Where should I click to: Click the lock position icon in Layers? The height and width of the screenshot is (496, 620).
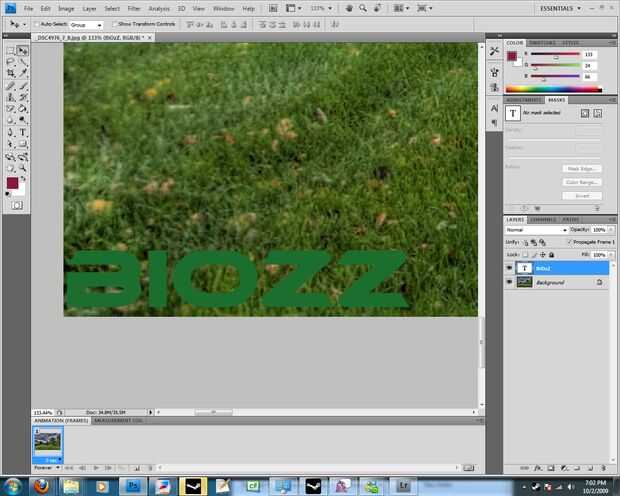pos(543,255)
